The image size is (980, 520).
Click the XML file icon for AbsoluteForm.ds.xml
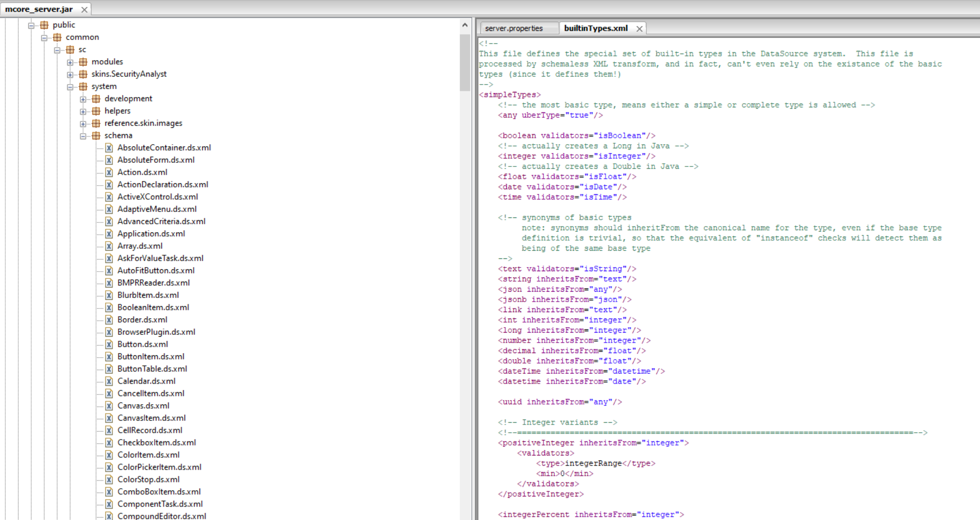coord(109,160)
